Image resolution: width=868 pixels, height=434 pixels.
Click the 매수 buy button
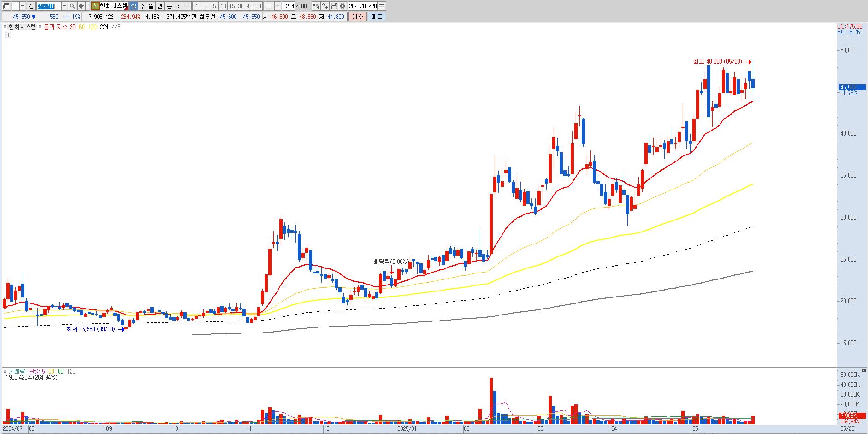coord(357,17)
